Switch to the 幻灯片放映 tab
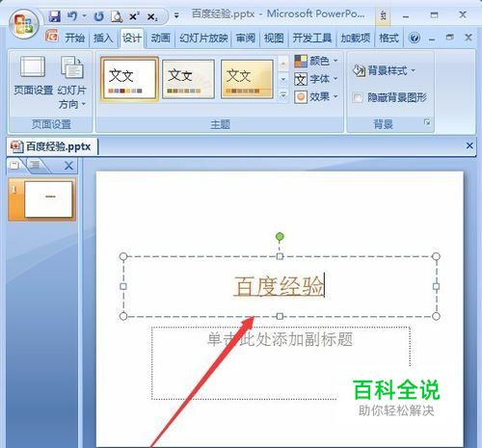The image size is (482, 448). [x=203, y=38]
